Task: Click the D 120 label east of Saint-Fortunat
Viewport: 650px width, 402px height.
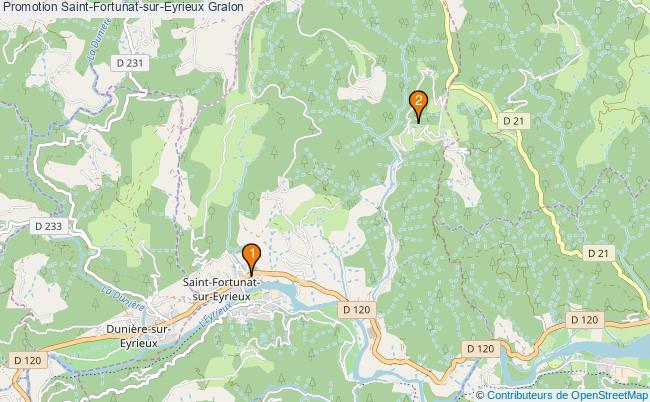Action: pyautogui.click(x=357, y=310)
